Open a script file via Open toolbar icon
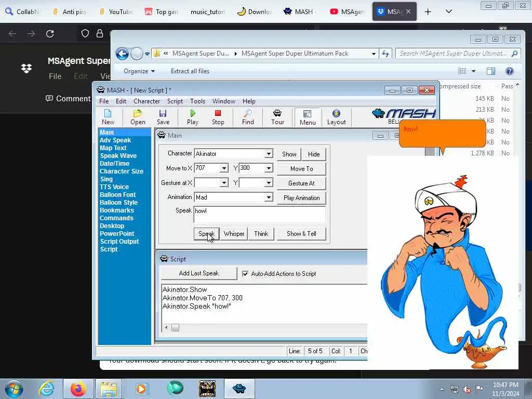This screenshot has width=532, height=399. point(138,117)
